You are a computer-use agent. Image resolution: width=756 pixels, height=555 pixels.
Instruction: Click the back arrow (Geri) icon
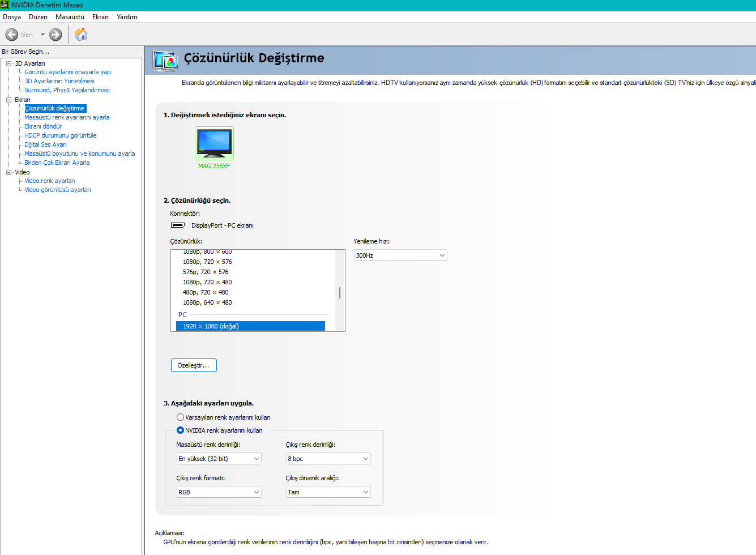(11, 35)
